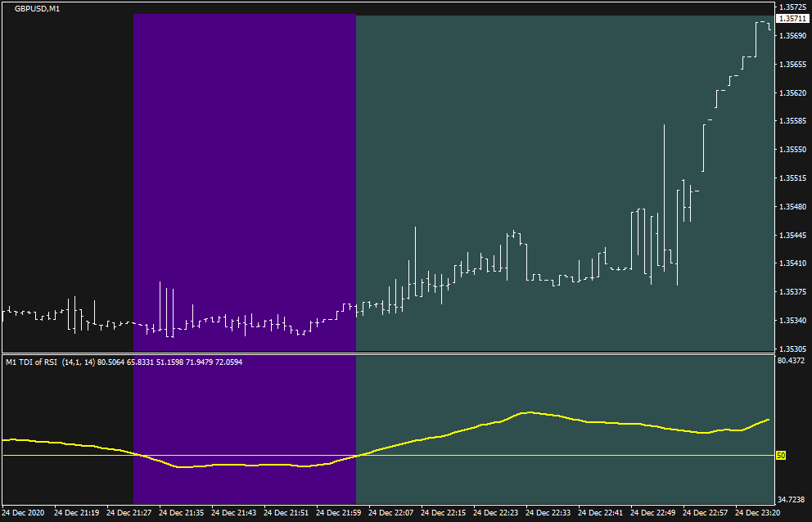Click the 24 Dec 22:15 time label
This screenshot has height=522, width=812.
(x=444, y=513)
